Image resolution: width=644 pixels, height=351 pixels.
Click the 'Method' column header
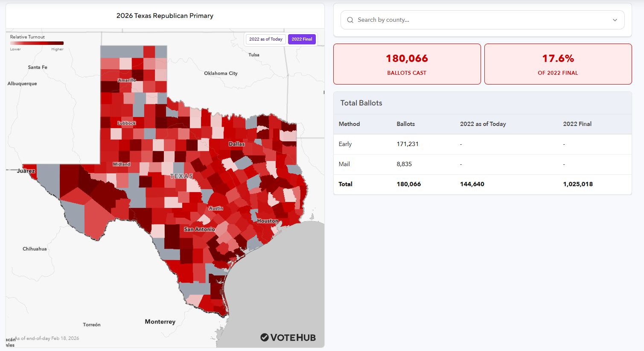tap(349, 124)
